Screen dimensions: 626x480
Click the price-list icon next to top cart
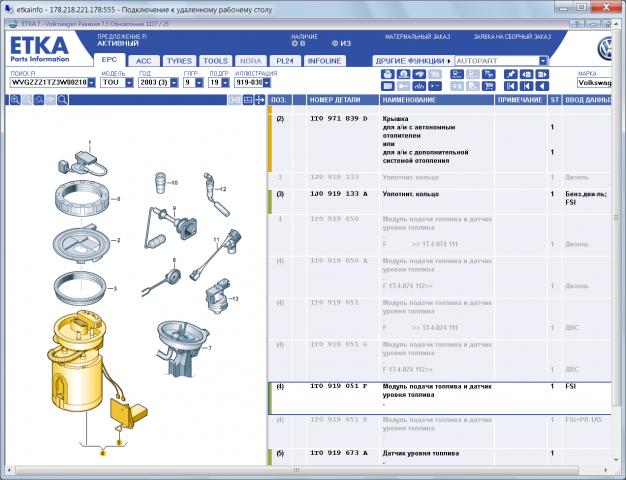473,74
